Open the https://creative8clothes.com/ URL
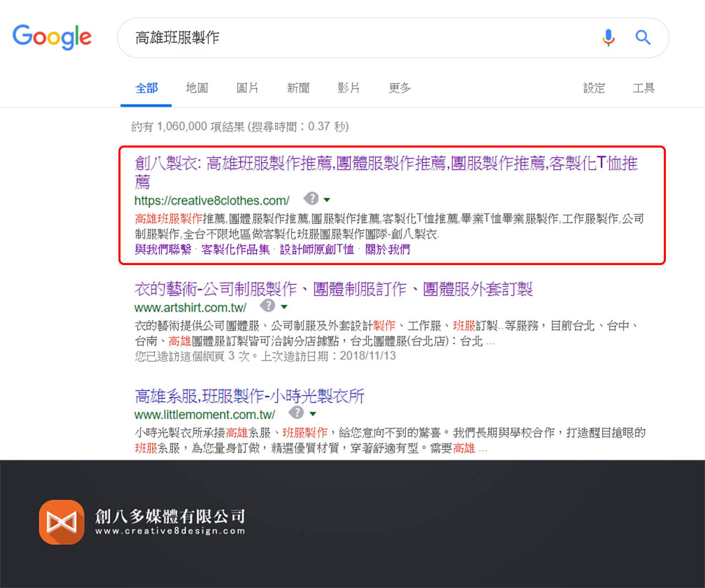Screen dimensions: 705x588 212,201
